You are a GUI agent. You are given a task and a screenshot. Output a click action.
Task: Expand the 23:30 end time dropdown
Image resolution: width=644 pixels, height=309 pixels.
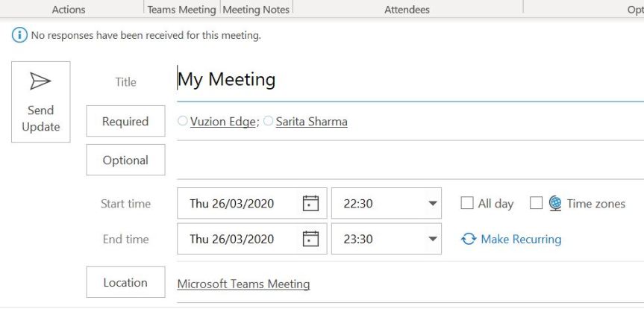coord(433,240)
